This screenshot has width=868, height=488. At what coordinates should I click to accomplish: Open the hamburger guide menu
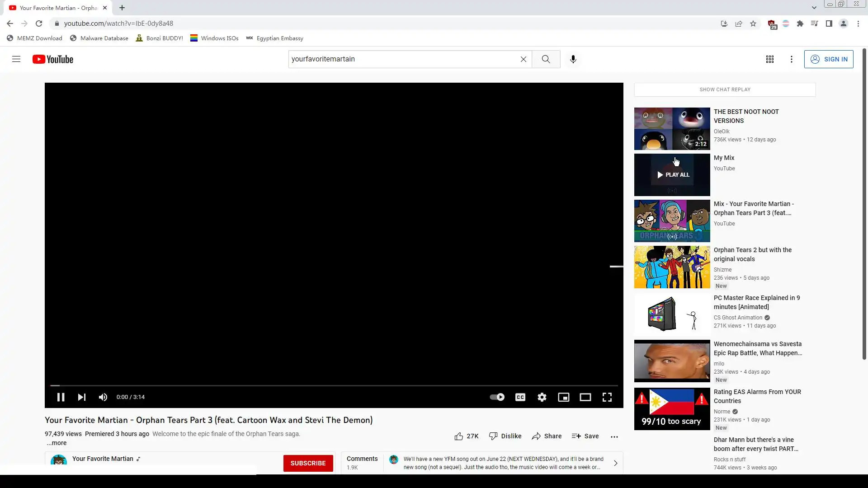click(16, 59)
